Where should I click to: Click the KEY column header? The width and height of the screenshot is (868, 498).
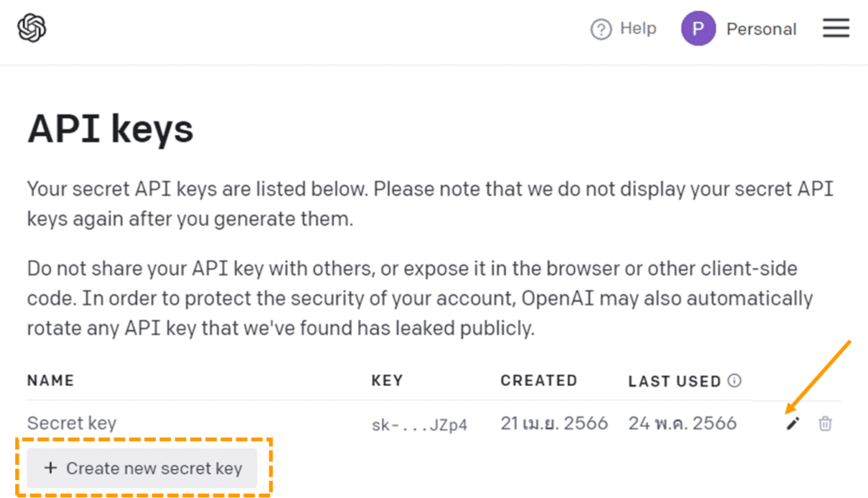coord(387,381)
